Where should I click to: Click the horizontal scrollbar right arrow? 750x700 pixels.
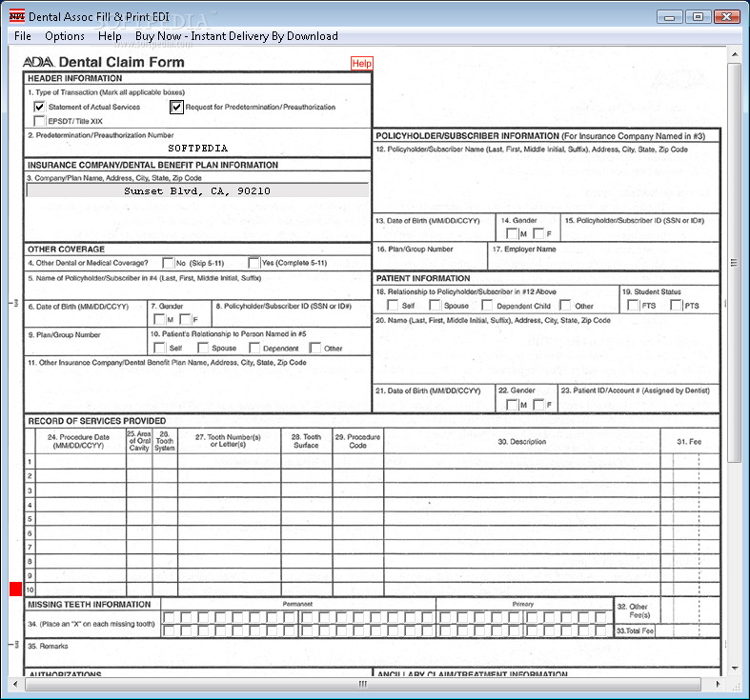click(718, 684)
